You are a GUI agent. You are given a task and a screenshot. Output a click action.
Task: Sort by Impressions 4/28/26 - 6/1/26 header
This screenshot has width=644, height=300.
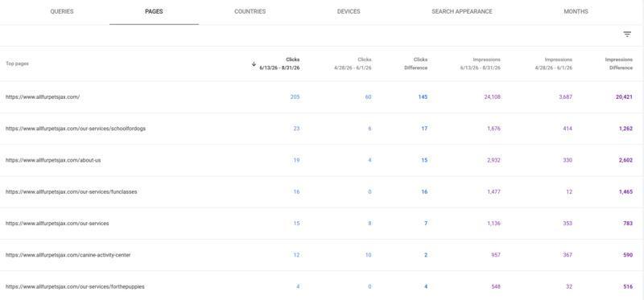[x=553, y=64]
